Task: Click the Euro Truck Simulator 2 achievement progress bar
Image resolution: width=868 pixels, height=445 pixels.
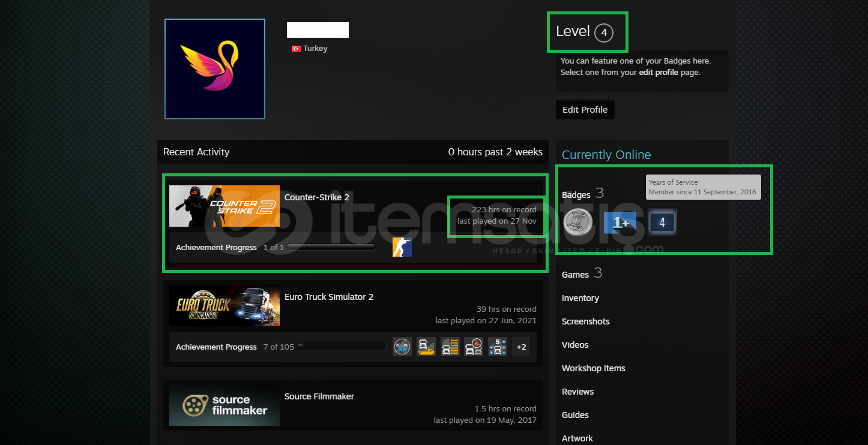Action: click(342, 347)
